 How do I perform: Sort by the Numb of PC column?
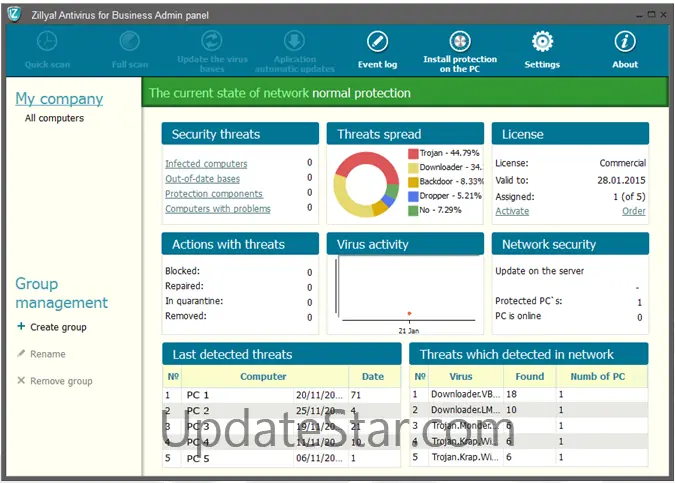(x=601, y=376)
